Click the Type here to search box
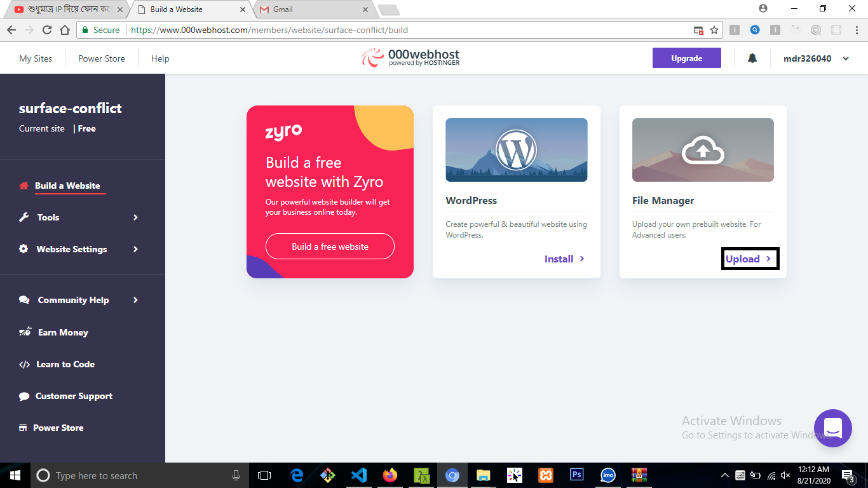Viewport: 868px width, 488px height. 139,475
